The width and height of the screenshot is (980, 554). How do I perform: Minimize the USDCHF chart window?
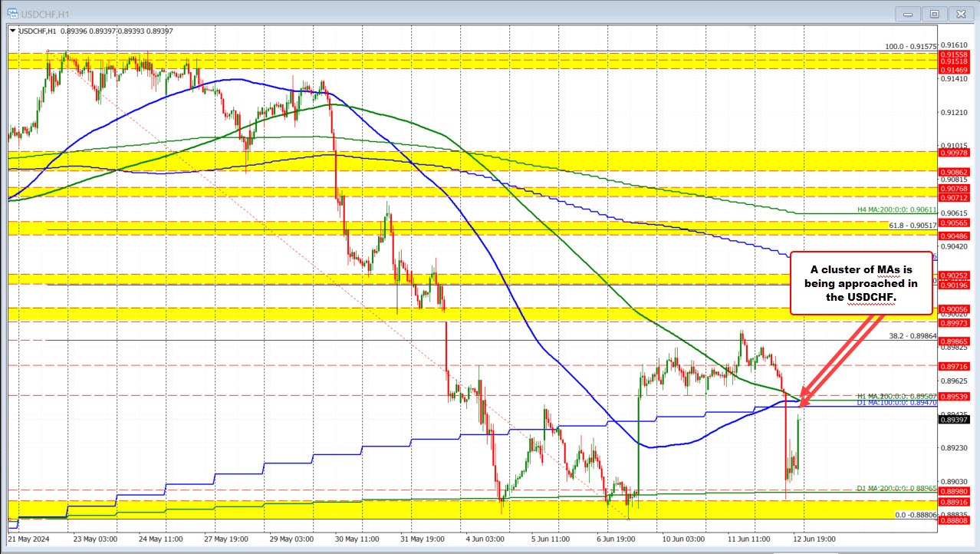tap(907, 14)
